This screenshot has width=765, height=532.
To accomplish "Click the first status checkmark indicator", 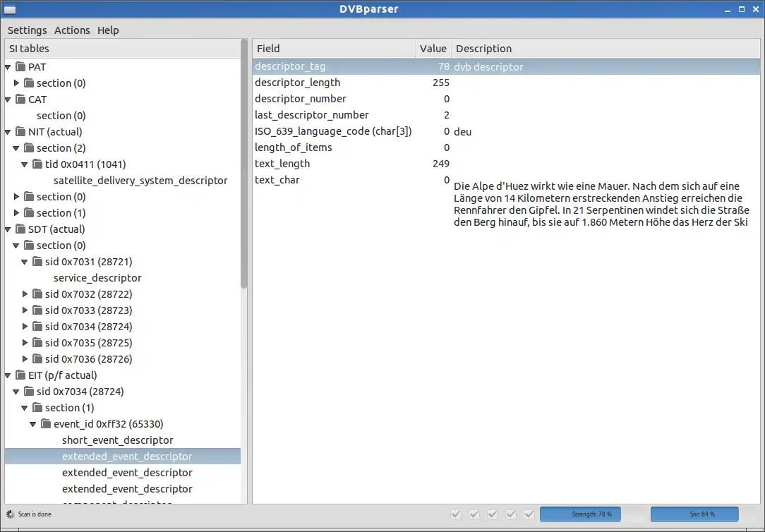I will pyautogui.click(x=456, y=514).
